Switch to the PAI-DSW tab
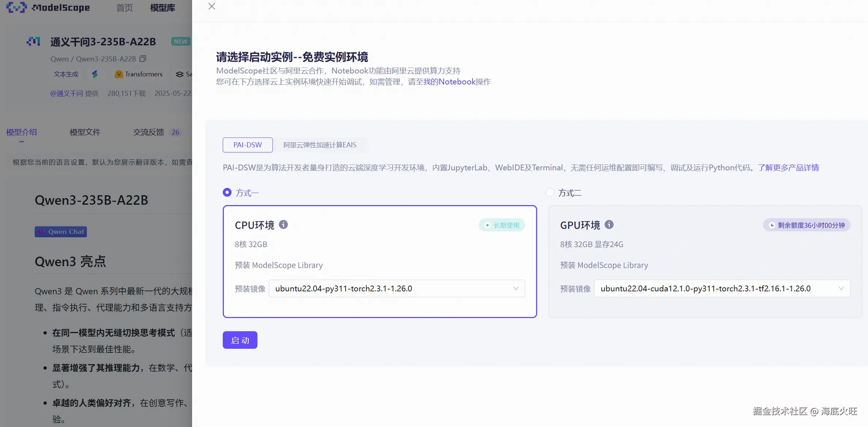Viewport: 868px width, 427px height. pos(248,145)
